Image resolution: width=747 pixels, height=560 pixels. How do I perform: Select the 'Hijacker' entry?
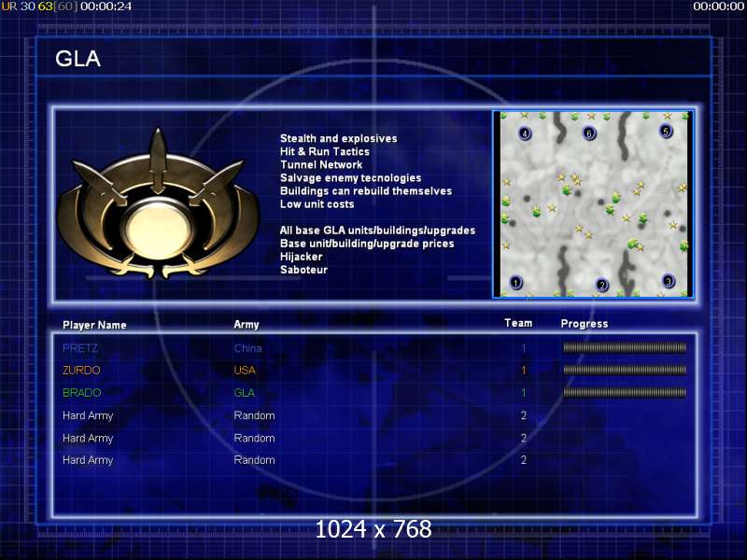301,257
